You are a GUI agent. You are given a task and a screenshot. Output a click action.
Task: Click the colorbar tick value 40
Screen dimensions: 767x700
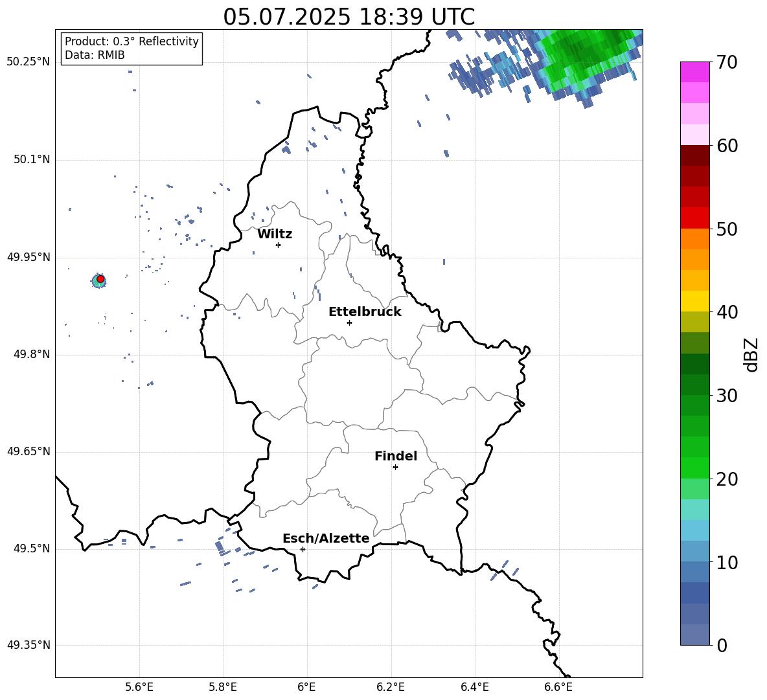[727, 312]
